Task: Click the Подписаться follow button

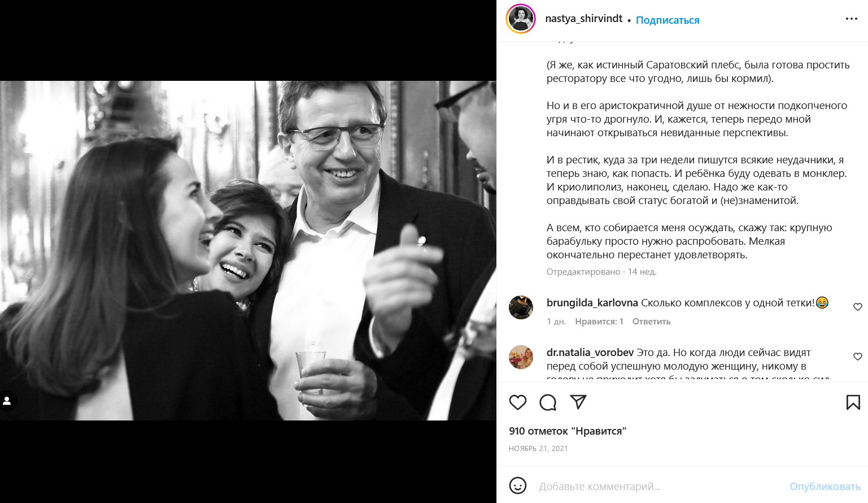Action: point(667,20)
